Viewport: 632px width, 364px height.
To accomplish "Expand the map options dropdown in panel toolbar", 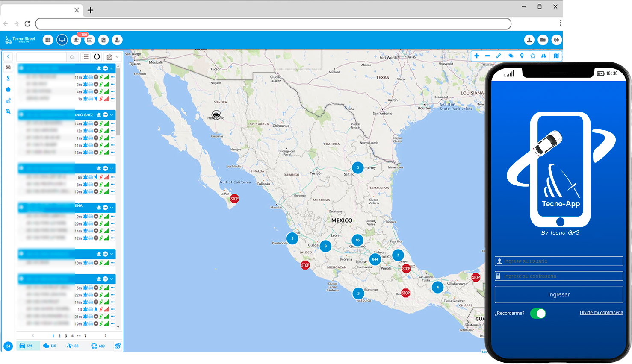I will 117,57.
